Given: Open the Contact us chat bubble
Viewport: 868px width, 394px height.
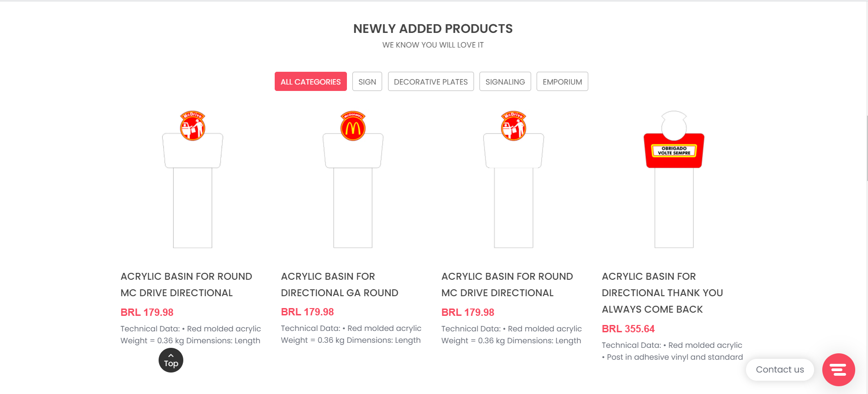Looking at the screenshot, I should (x=779, y=370).
